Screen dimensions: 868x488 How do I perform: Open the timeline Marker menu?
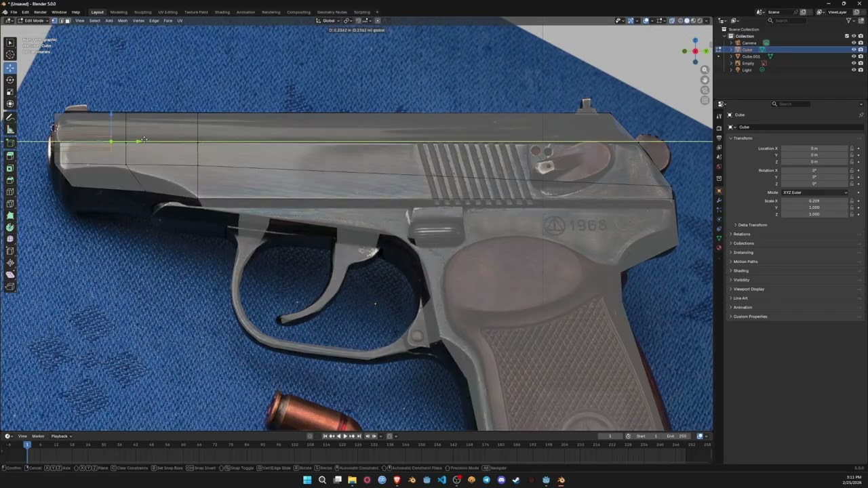tap(38, 436)
